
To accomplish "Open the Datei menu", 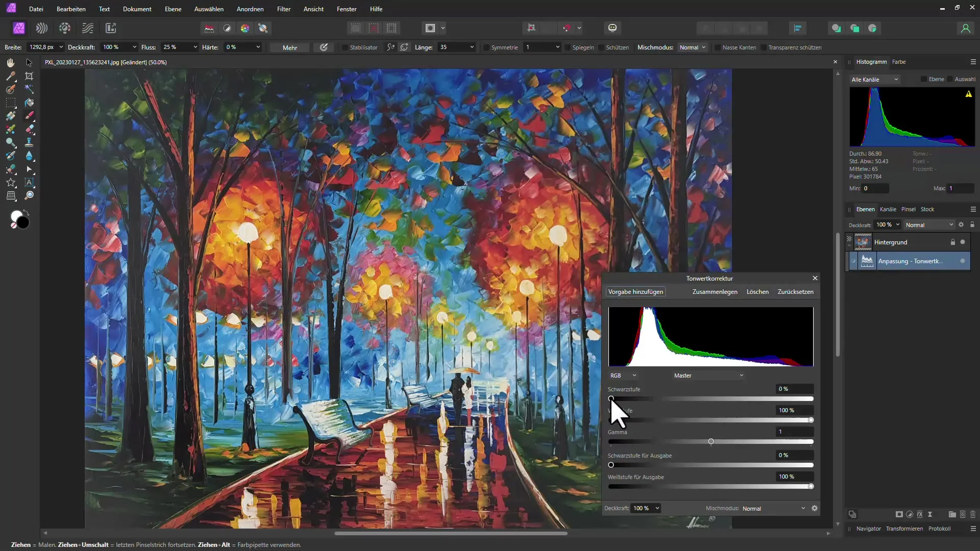I will click(x=36, y=9).
